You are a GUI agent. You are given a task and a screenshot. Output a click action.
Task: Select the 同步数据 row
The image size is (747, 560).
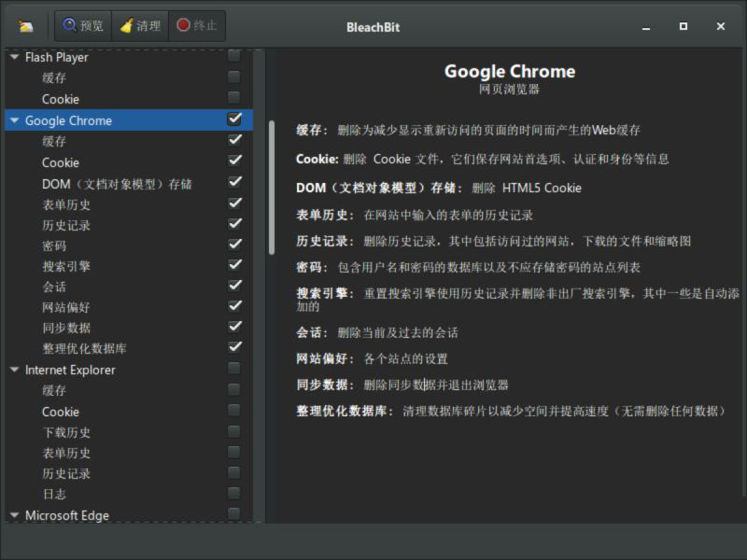(x=66, y=328)
